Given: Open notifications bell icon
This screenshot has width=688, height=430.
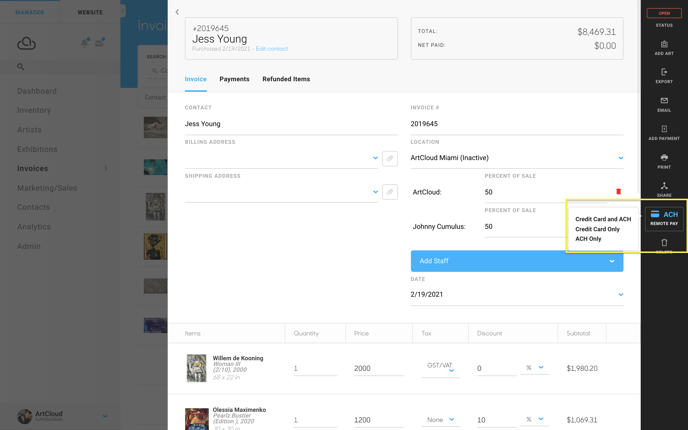Looking at the screenshot, I should [x=85, y=43].
